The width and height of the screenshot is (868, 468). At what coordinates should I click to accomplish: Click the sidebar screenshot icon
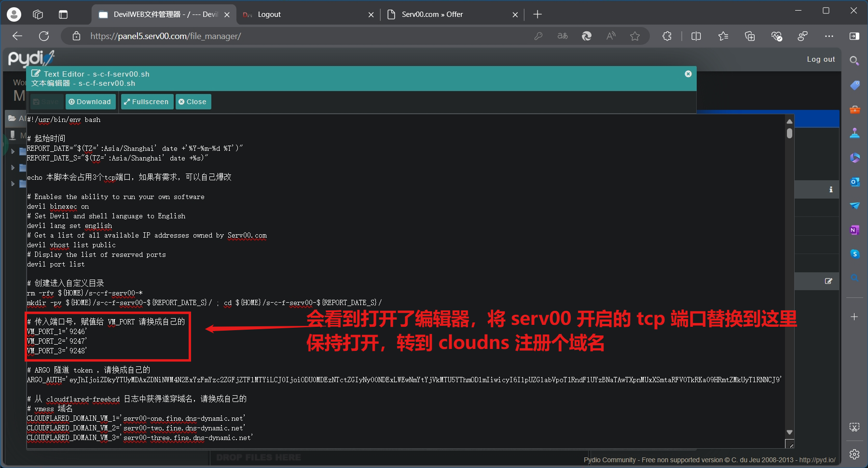[x=854, y=427]
